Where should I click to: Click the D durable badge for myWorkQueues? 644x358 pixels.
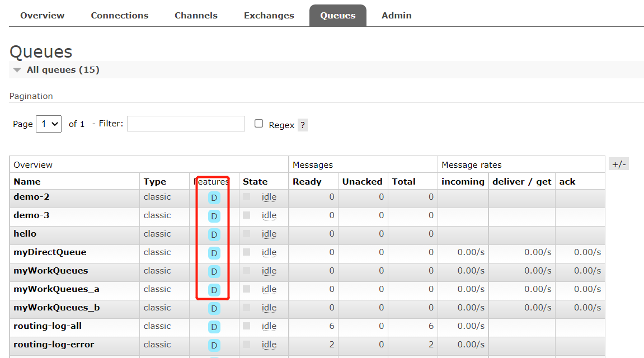pos(214,272)
